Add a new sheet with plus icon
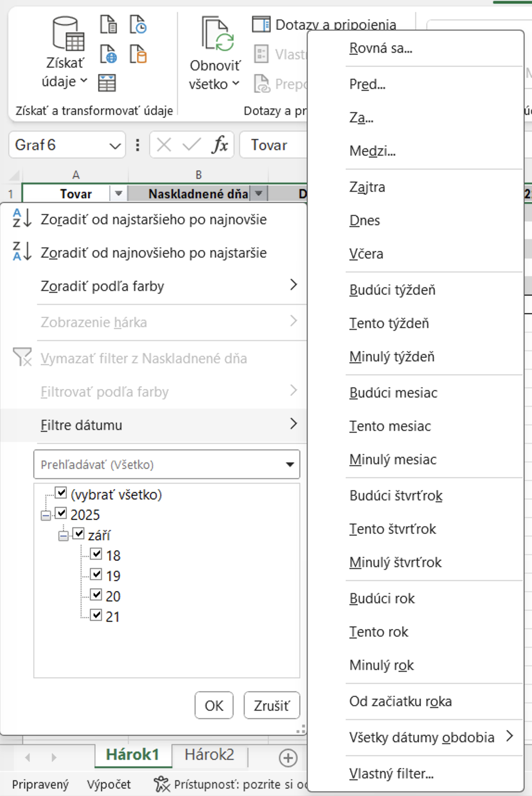The height and width of the screenshot is (796, 532). pos(288,758)
